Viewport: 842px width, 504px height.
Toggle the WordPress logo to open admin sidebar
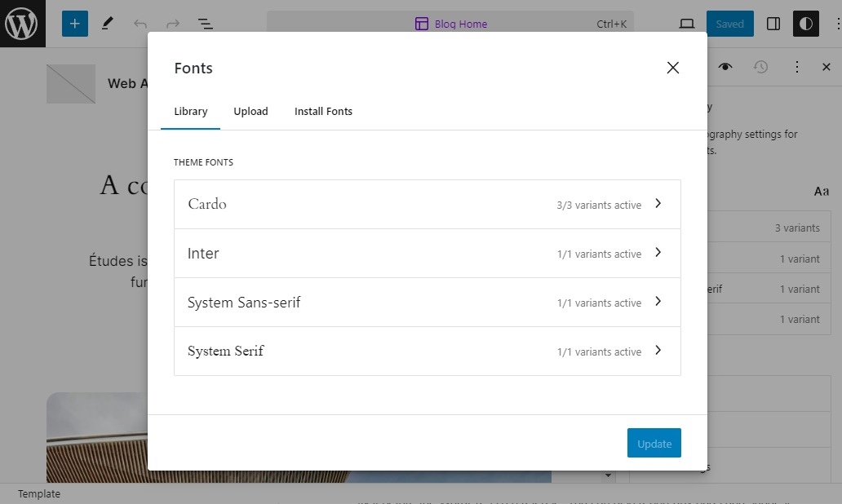point(22,24)
